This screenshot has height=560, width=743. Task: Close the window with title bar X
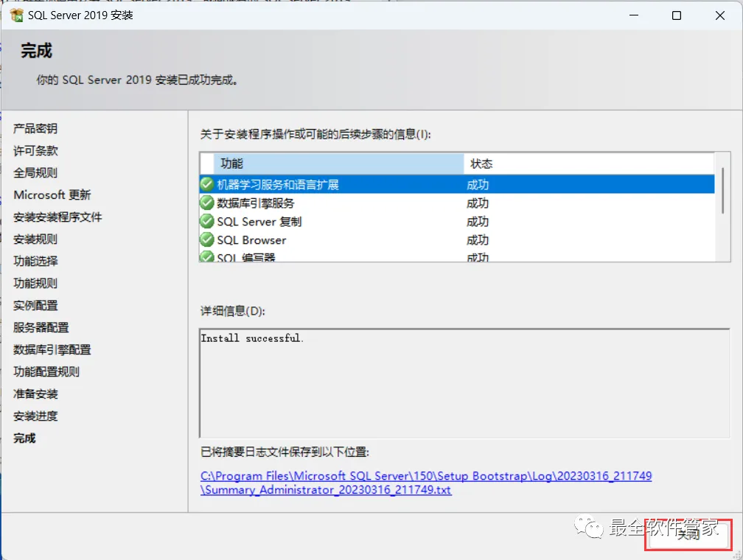click(719, 15)
